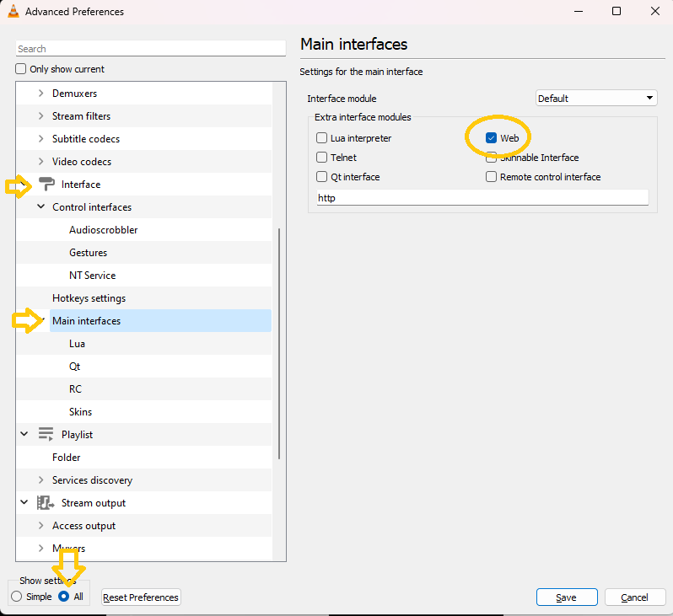
Task: Click the Interface paint roller icon
Action: (46, 185)
